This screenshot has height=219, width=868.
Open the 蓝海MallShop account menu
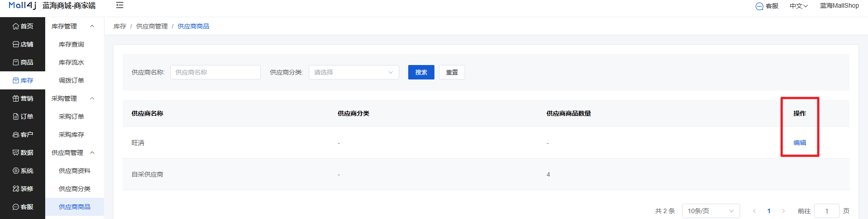pyautogui.click(x=840, y=6)
